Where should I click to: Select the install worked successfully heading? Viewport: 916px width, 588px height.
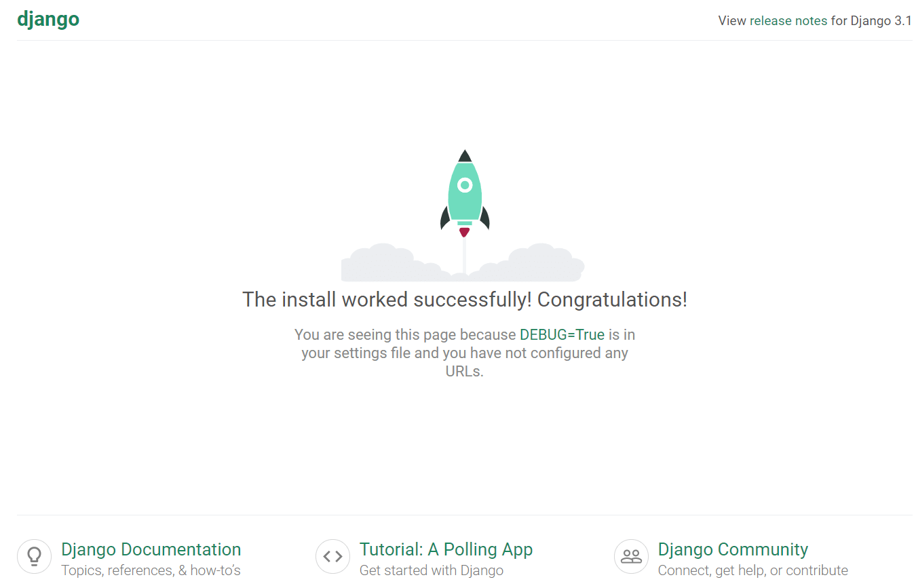[465, 299]
